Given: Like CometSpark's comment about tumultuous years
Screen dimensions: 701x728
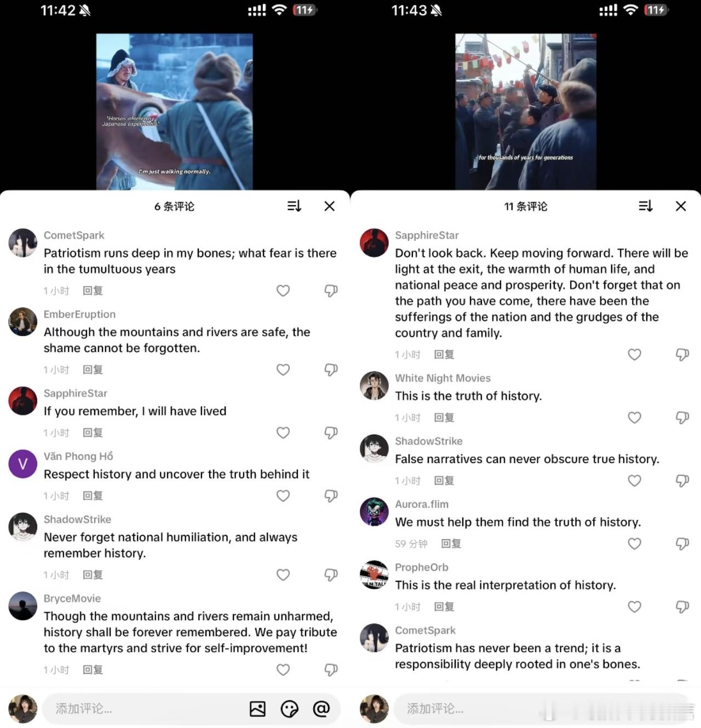Looking at the screenshot, I should [283, 291].
